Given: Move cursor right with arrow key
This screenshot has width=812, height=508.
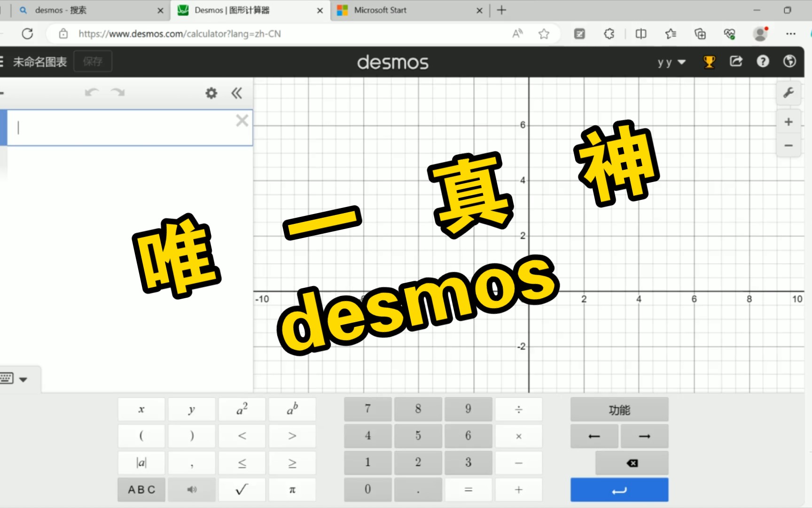Looking at the screenshot, I should click(x=645, y=436).
